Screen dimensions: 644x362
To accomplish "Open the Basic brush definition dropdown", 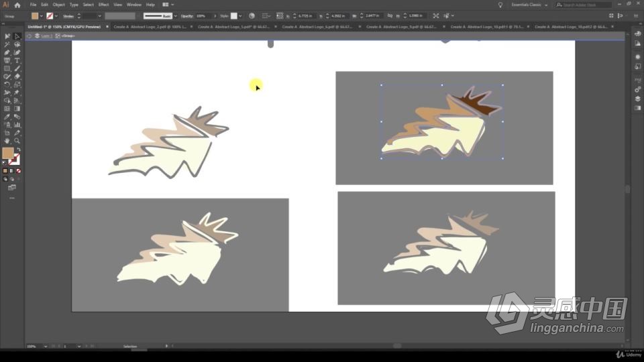I will pos(175,16).
